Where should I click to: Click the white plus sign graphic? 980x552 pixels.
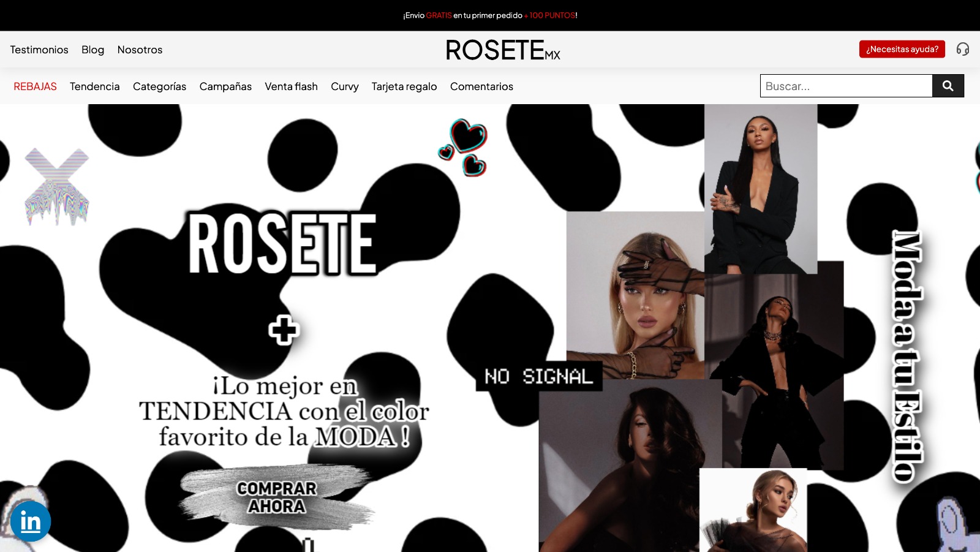(284, 330)
